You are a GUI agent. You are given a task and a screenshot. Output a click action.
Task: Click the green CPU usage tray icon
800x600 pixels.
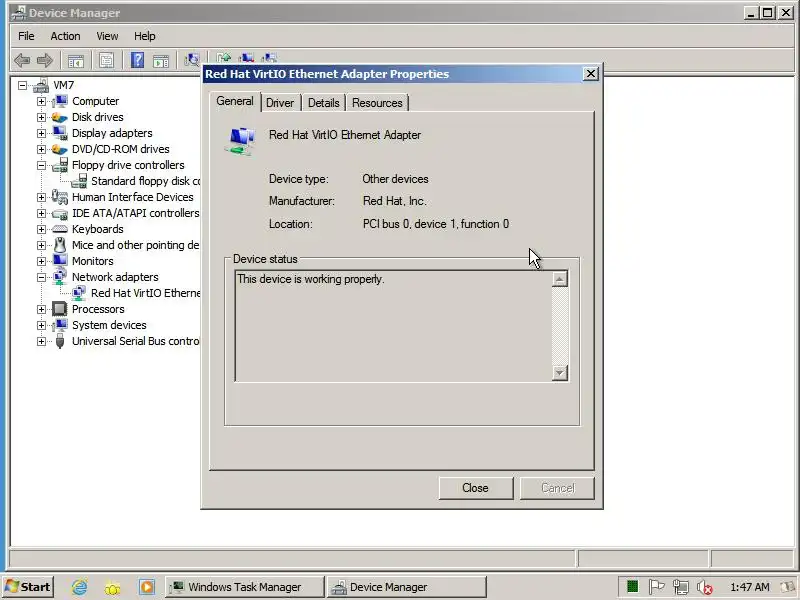pos(633,587)
